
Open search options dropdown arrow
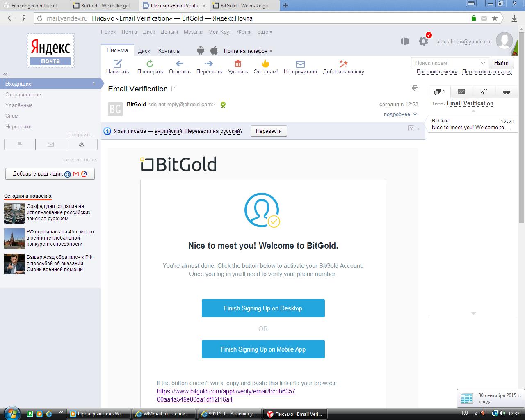483,63
